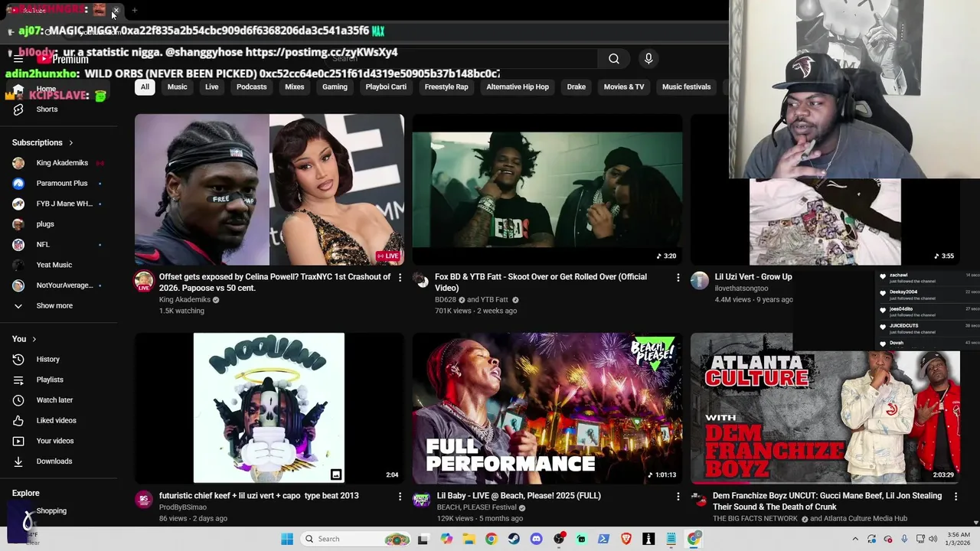
Task: Click BEACH, PLEASE! Festival channel avatar
Action: (421, 499)
